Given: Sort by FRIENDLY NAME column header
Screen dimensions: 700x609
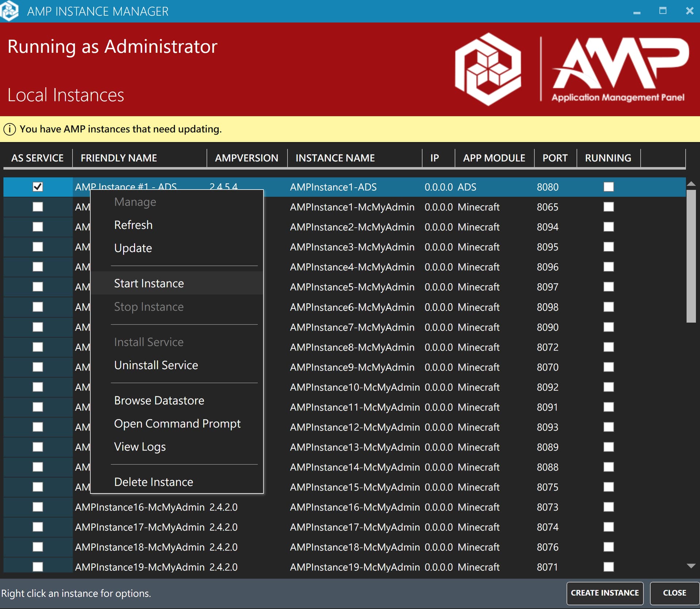Looking at the screenshot, I should point(140,158).
